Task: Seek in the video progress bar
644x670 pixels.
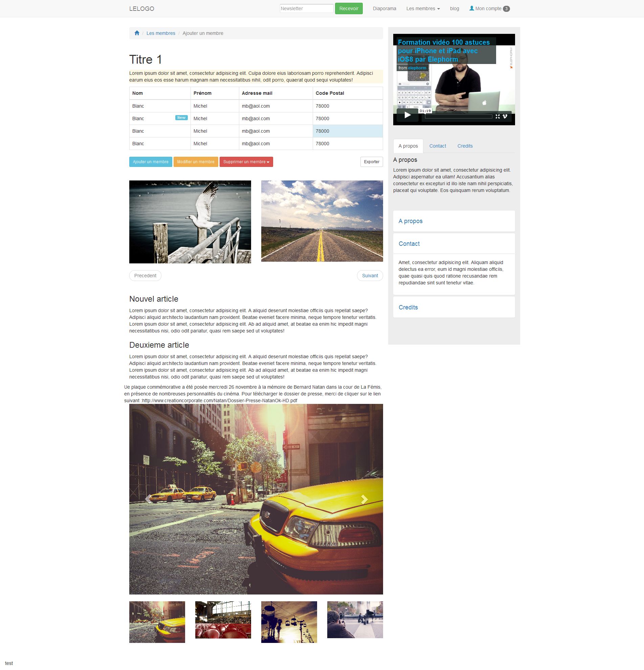Action: (459, 116)
